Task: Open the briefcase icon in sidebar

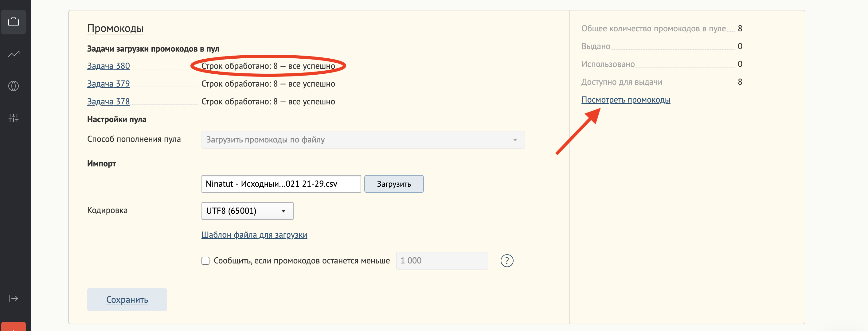Action: [14, 22]
